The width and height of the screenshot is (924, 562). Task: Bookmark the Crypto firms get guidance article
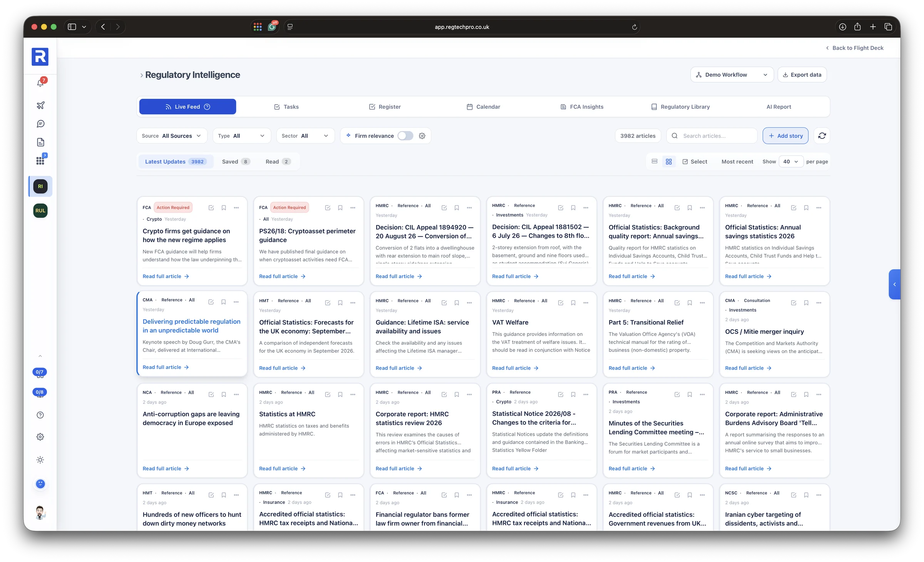coord(224,208)
